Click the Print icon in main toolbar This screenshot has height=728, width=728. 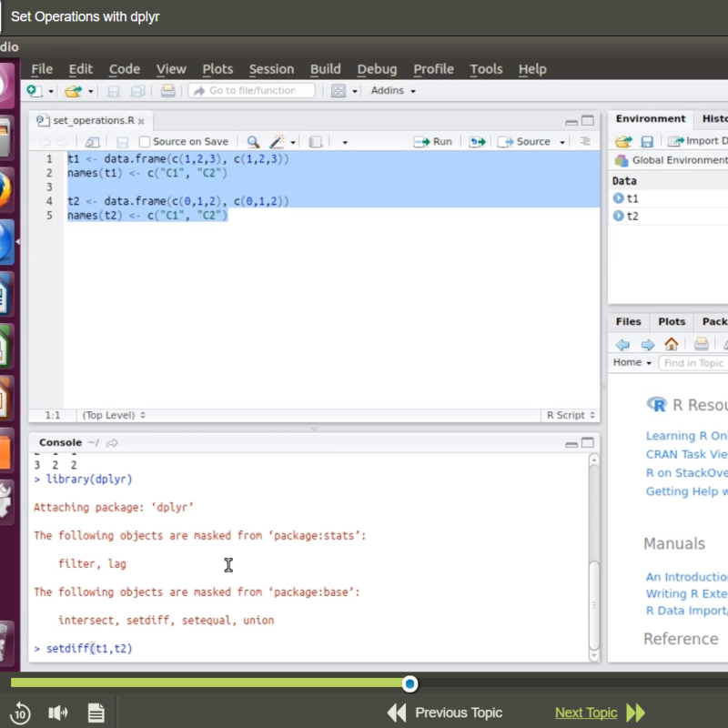167,90
